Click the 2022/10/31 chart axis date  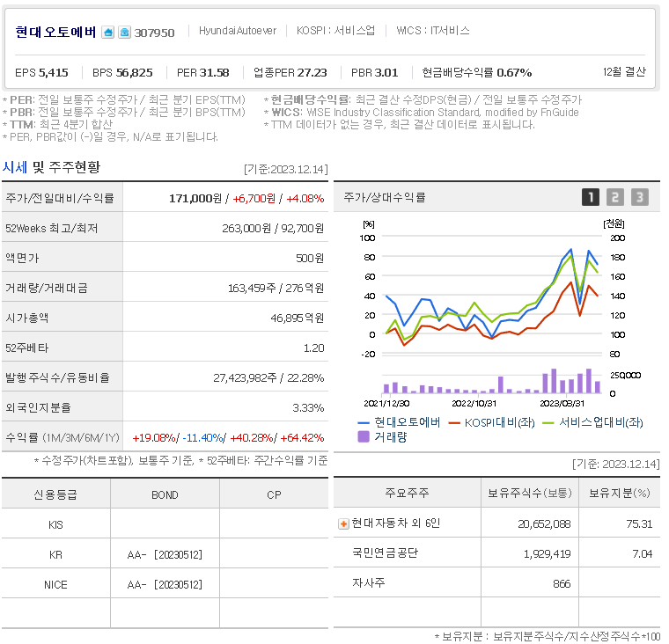[x=474, y=404]
